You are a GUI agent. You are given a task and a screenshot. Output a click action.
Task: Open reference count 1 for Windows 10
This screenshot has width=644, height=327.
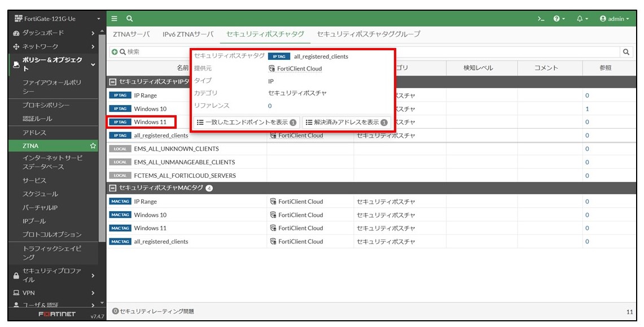click(587, 109)
